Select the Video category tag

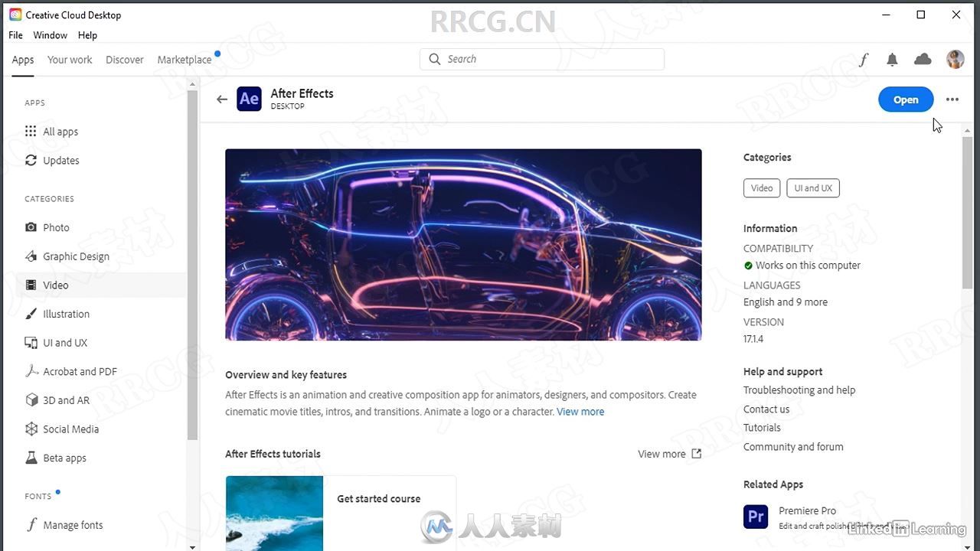[x=762, y=187]
